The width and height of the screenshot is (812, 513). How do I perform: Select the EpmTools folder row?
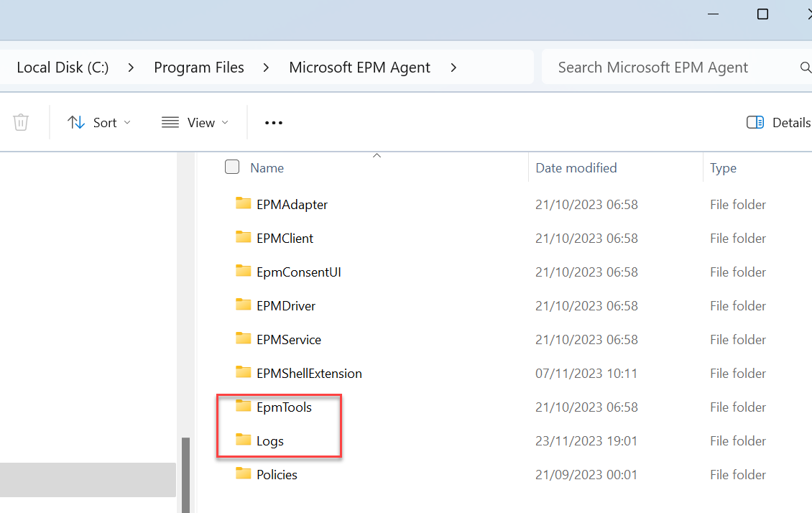click(285, 407)
